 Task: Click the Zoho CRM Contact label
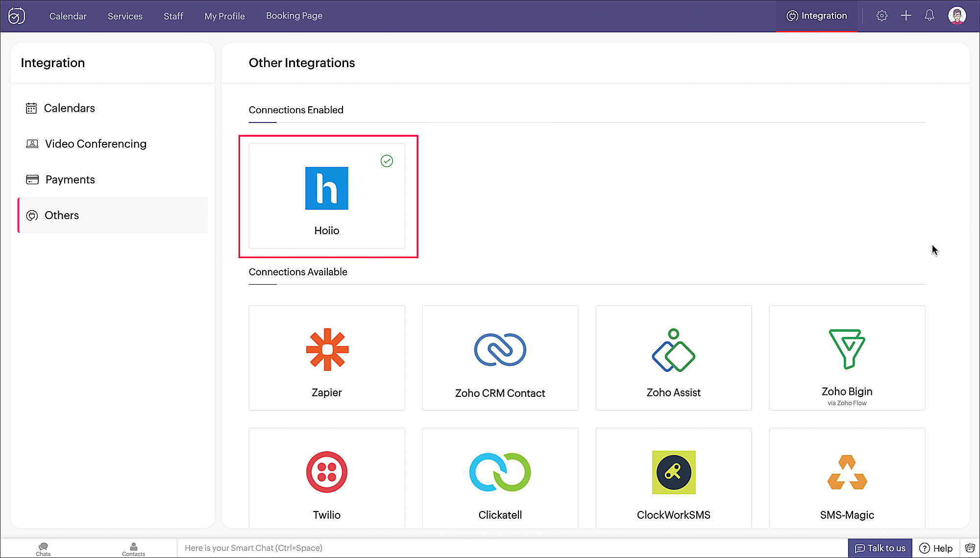click(500, 393)
